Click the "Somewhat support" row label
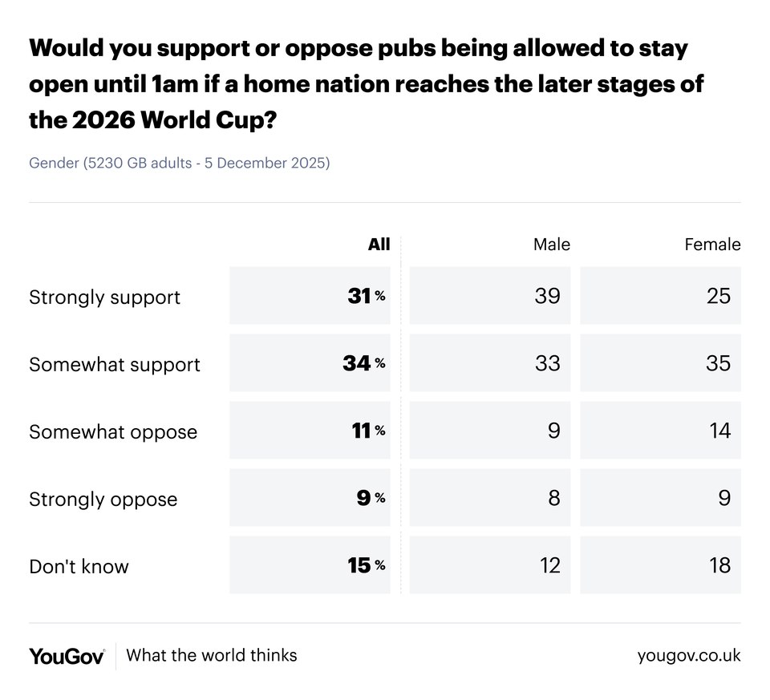The height and width of the screenshot is (700, 770). click(x=115, y=365)
